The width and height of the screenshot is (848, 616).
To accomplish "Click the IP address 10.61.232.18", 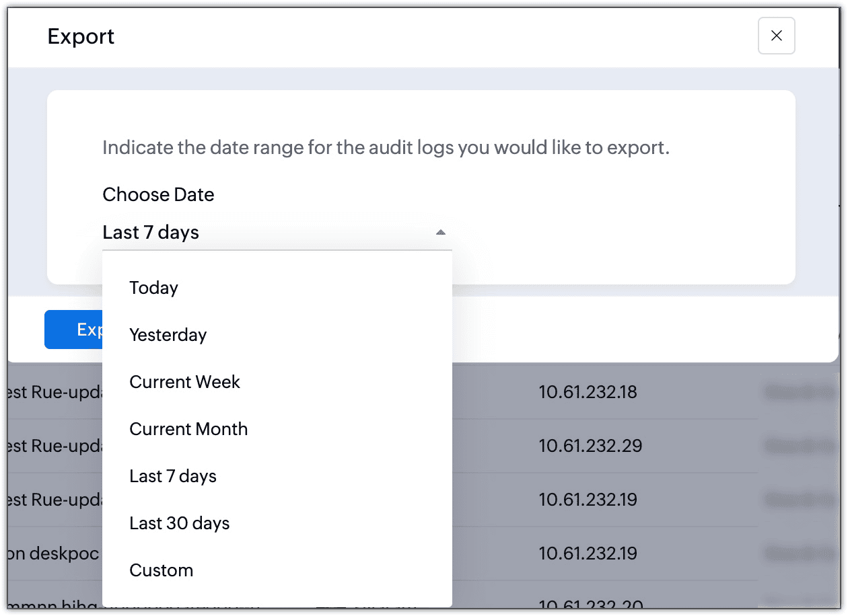I will tap(588, 392).
